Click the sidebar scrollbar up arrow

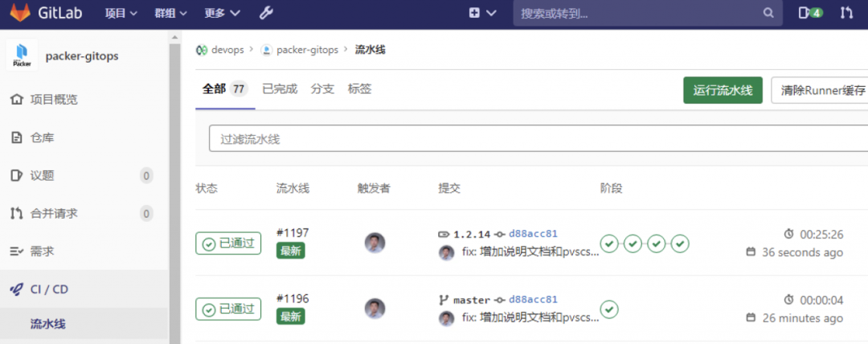pyautogui.click(x=175, y=37)
